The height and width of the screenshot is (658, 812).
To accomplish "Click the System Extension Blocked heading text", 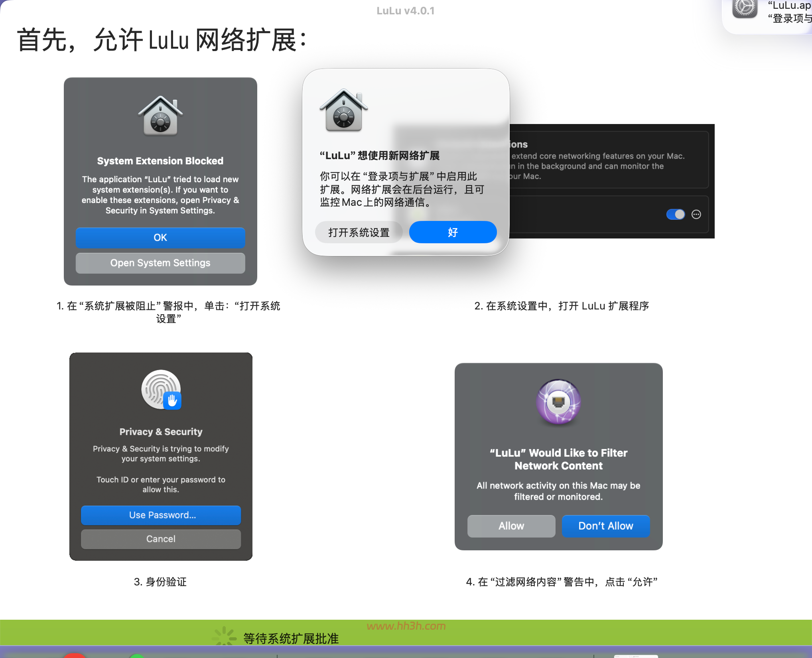I will click(x=160, y=161).
